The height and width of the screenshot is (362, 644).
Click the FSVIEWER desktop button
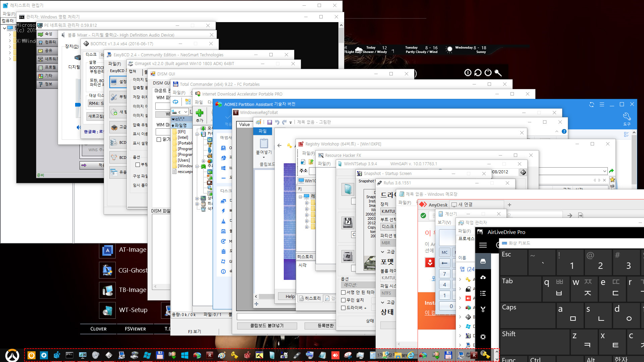pyautogui.click(x=135, y=329)
